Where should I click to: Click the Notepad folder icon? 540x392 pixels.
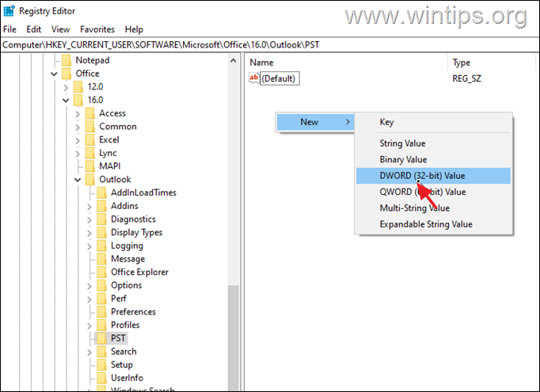[x=67, y=60]
